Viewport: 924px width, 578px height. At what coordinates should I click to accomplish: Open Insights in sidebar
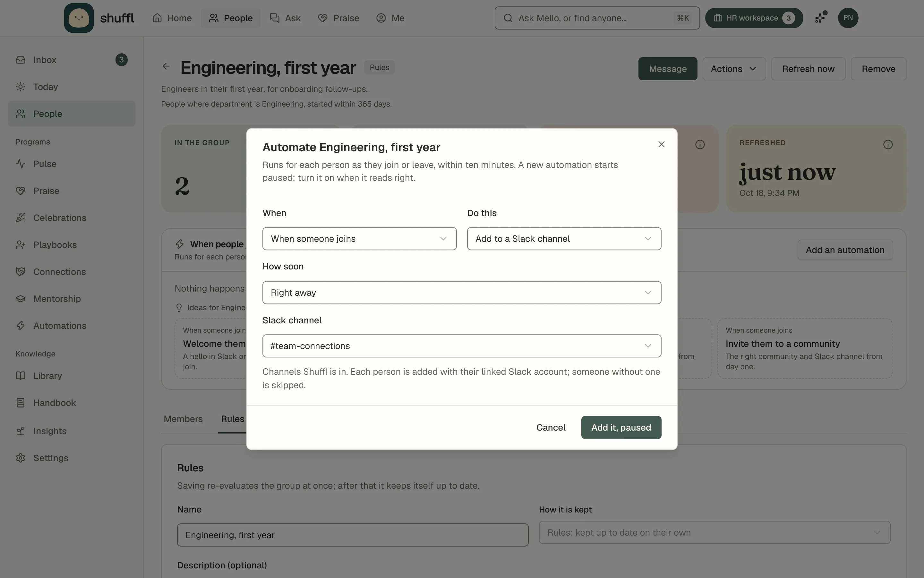[72, 431]
